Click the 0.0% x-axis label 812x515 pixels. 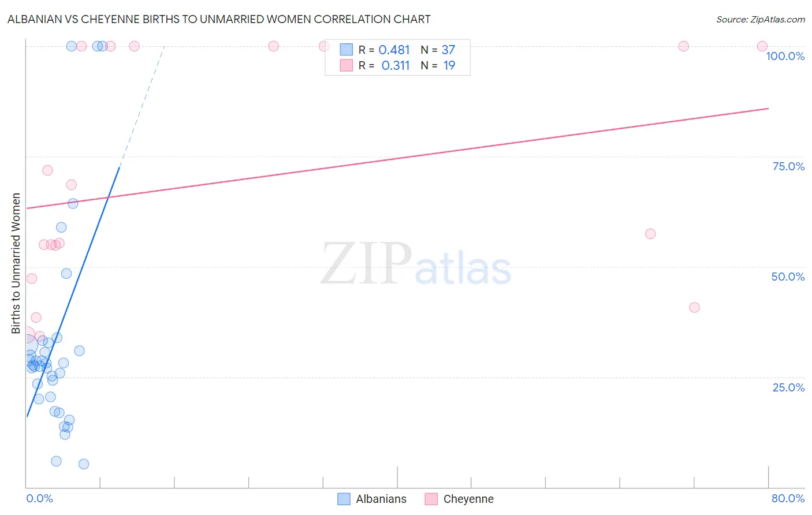[x=39, y=498]
